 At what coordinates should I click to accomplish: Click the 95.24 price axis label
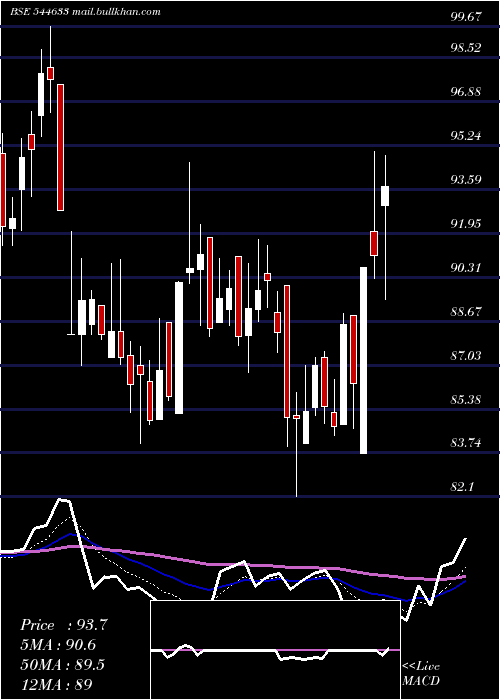point(466,136)
